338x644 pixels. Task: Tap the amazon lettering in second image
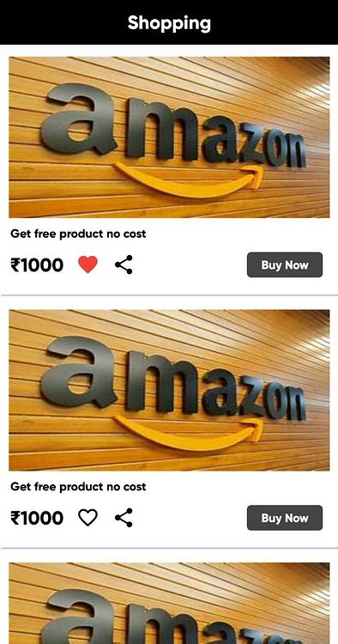coord(173,379)
